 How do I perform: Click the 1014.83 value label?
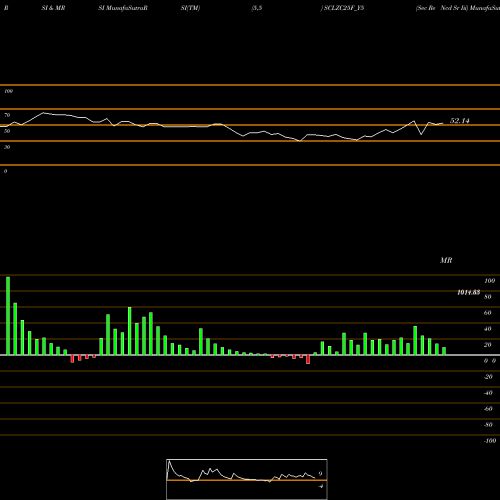(x=469, y=292)
